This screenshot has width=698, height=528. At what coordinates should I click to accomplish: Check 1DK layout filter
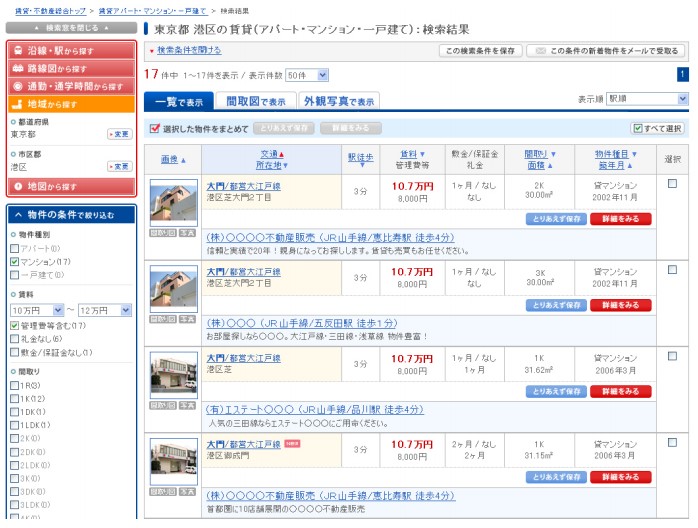coord(15,412)
